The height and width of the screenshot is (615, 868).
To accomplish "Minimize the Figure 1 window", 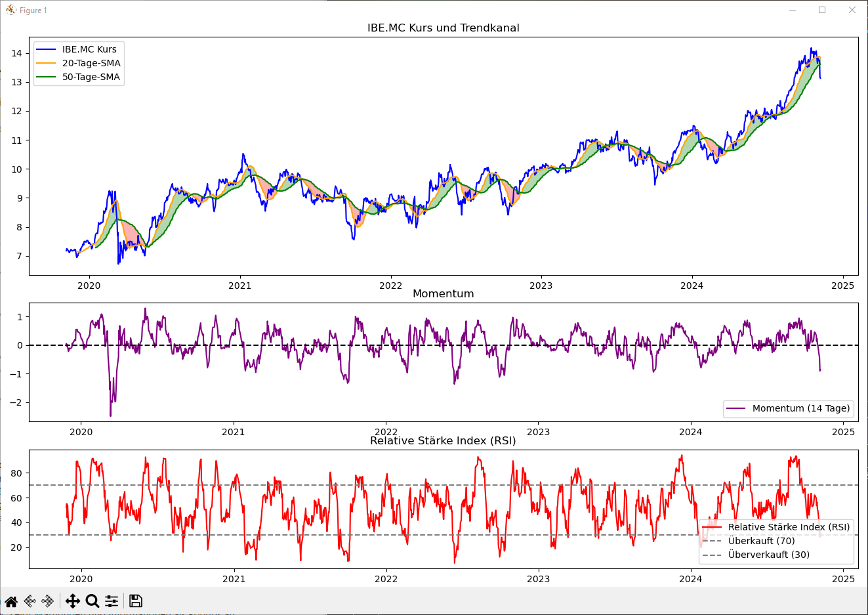I will [x=793, y=10].
